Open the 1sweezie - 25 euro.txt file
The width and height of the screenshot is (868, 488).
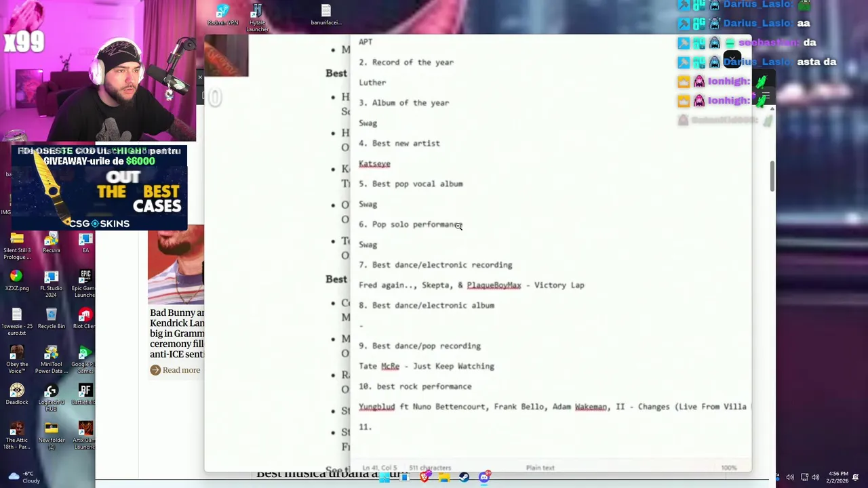pyautogui.click(x=17, y=322)
